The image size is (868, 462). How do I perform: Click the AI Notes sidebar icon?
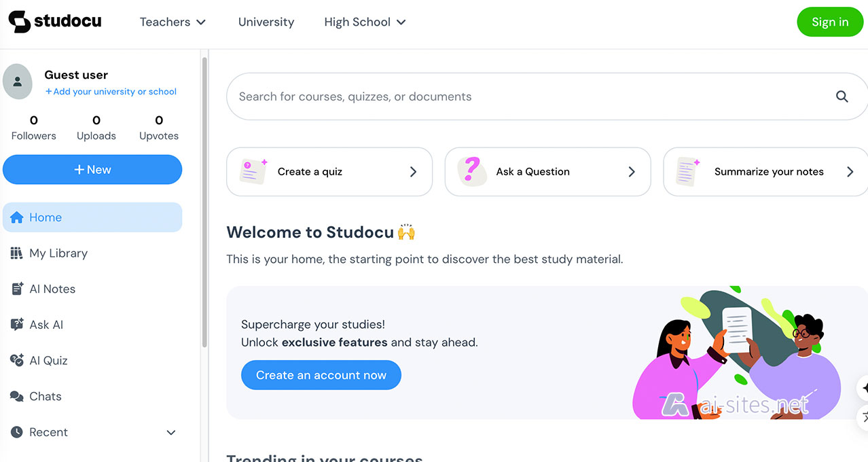coord(17,289)
